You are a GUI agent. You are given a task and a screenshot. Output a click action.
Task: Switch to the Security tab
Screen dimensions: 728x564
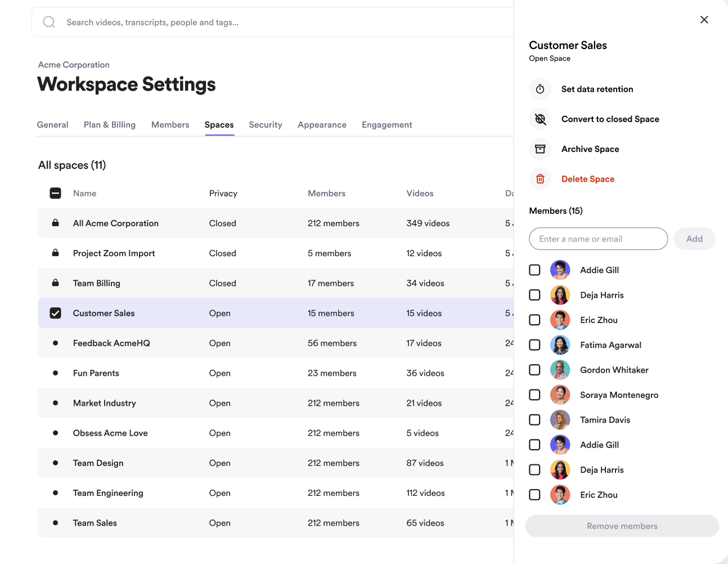click(x=266, y=125)
